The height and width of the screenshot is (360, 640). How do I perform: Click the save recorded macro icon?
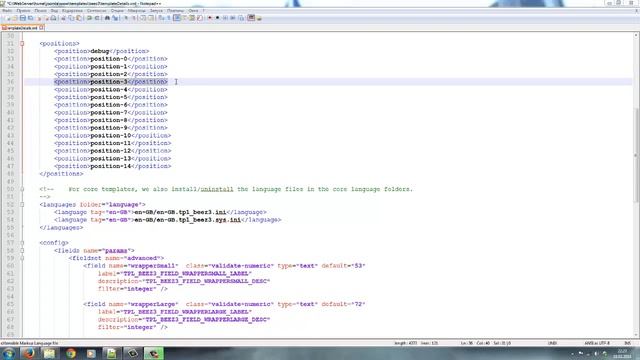pyautogui.click(x=241, y=18)
